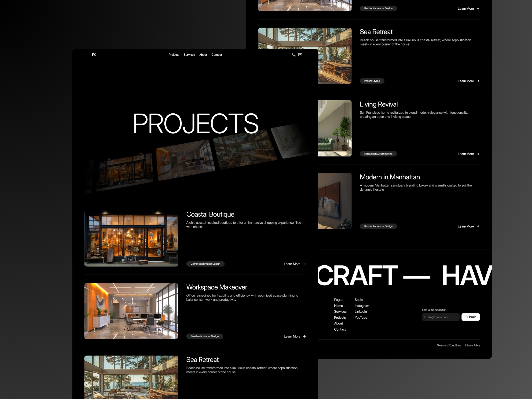
Task: Click the arrow next to Workspace Makeover's Learn More
Action: [x=304, y=336]
